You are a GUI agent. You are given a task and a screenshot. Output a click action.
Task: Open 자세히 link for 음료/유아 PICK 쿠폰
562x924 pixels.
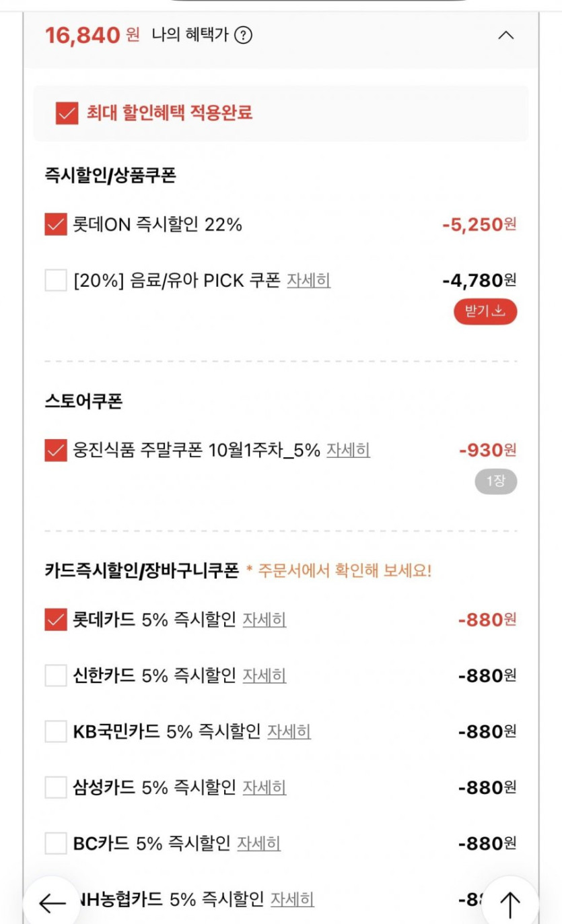pos(308,280)
